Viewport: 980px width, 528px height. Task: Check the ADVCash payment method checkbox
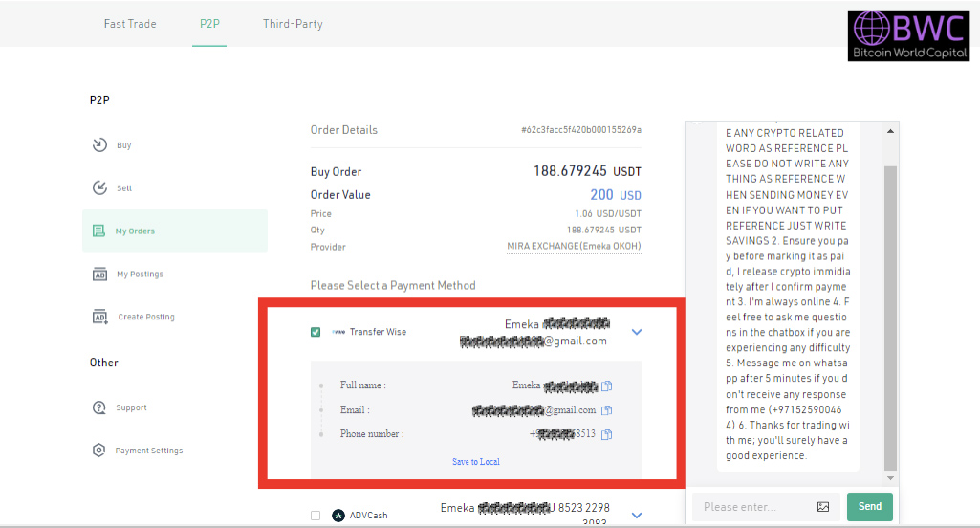click(x=316, y=516)
